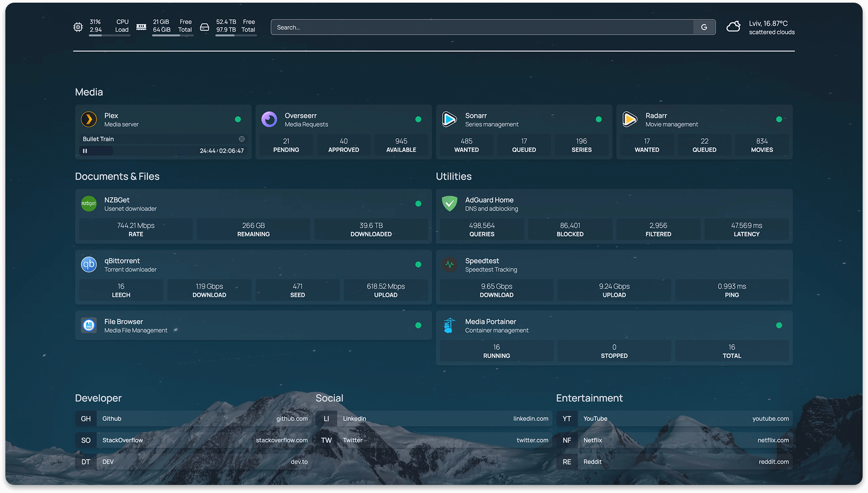Open the AdGuard Home shield icon
This screenshot has height=493, width=868.
tap(450, 204)
